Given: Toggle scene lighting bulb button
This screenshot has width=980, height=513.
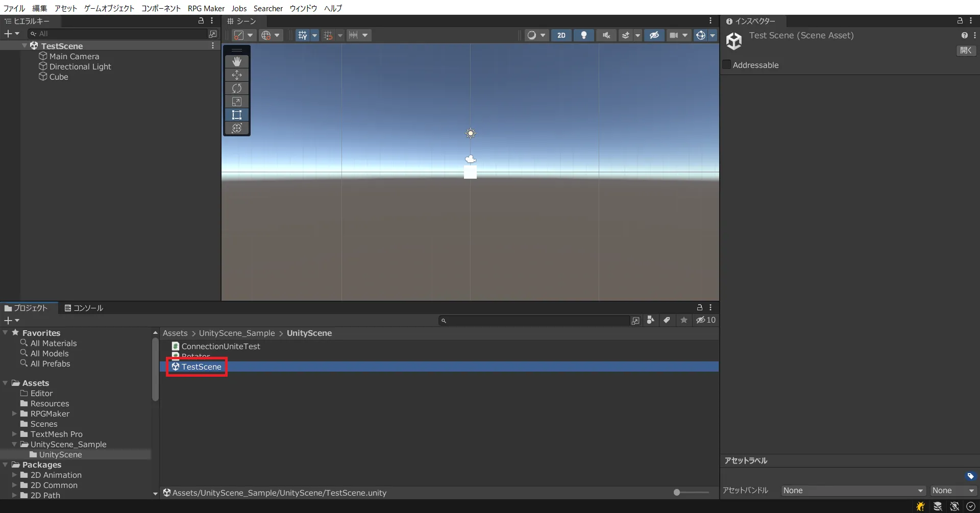Looking at the screenshot, I should point(584,35).
